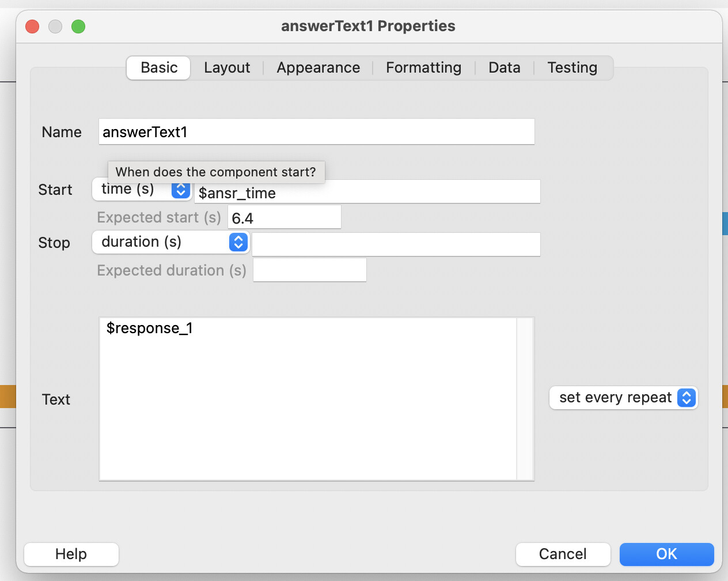Confirm changes with the OK button
Image resolution: width=728 pixels, height=581 pixels.
click(666, 554)
